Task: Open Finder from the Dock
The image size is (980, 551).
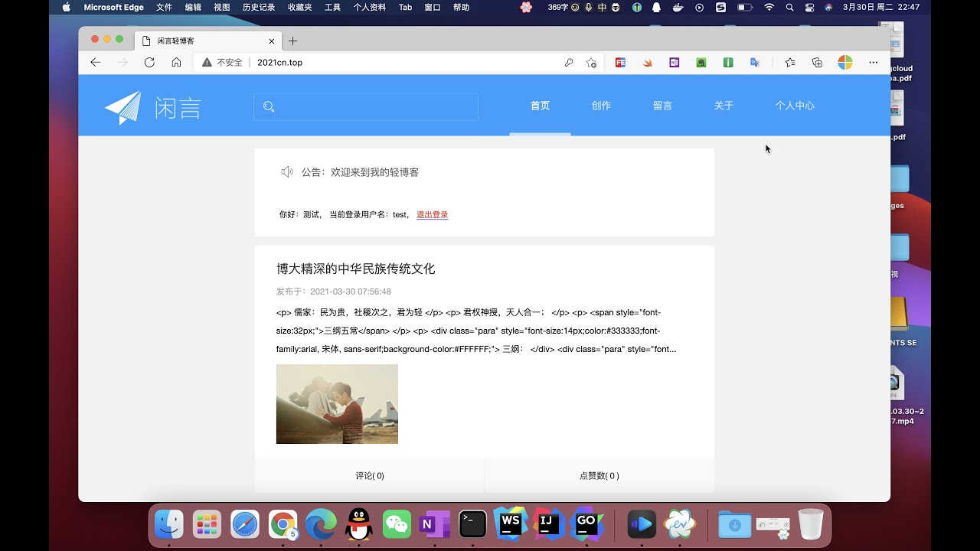Action: (x=169, y=524)
